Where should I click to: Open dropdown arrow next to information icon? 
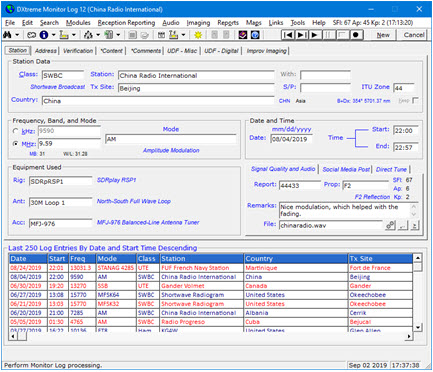tap(53, 35)
